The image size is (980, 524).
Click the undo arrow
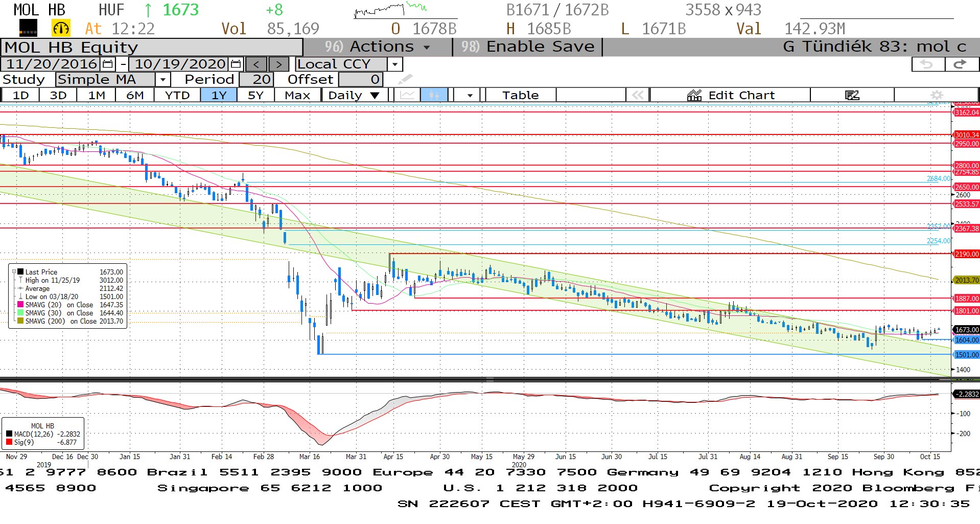[x=927, y=64]
